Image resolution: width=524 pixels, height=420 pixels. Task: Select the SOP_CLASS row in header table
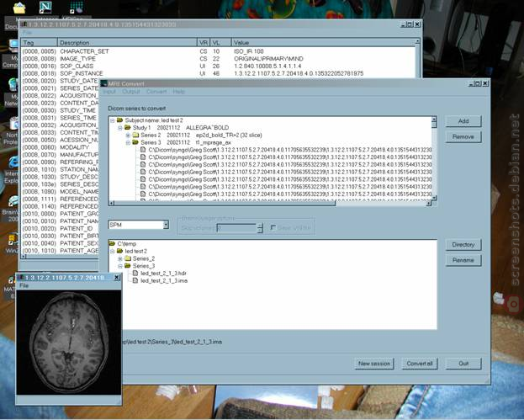(x=218, y=66)
